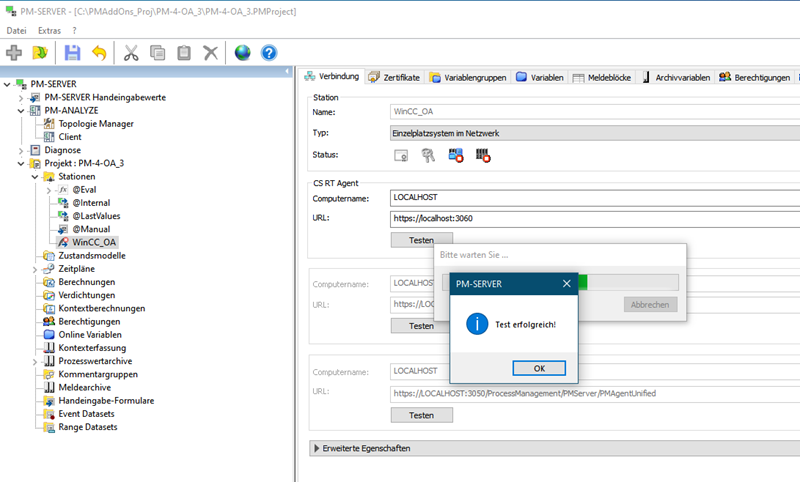The height and width of the screenshot is (482, 800).
Task: Click the Cut scissors toolbar icon
Action: pos(131,53)
